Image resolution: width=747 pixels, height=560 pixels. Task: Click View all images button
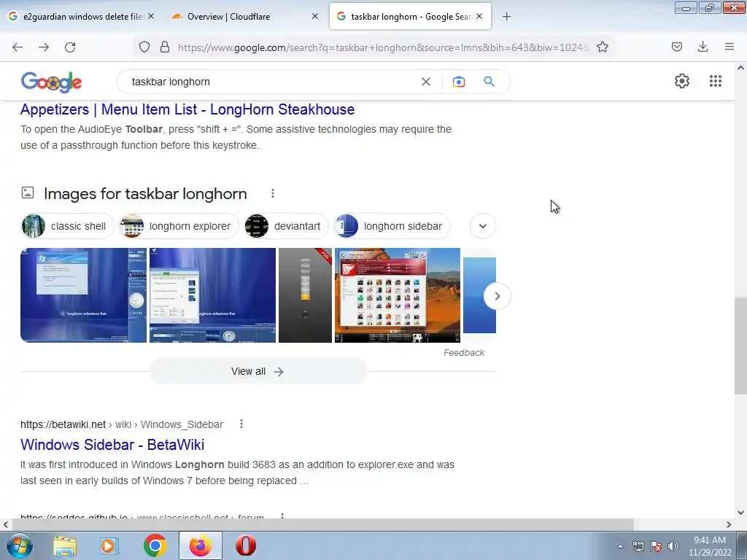(x=258, y=371)
